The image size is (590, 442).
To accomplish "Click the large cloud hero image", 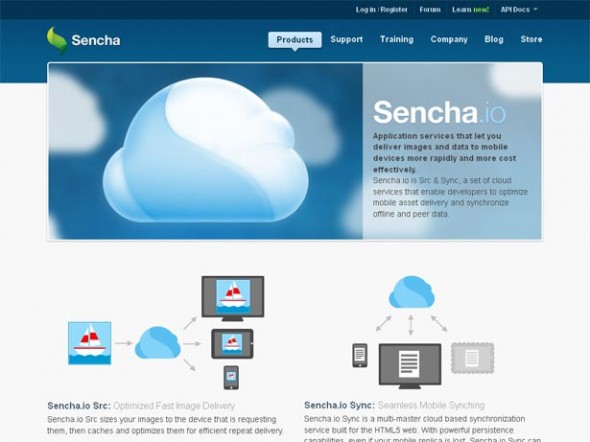I will tap(205, 150).
